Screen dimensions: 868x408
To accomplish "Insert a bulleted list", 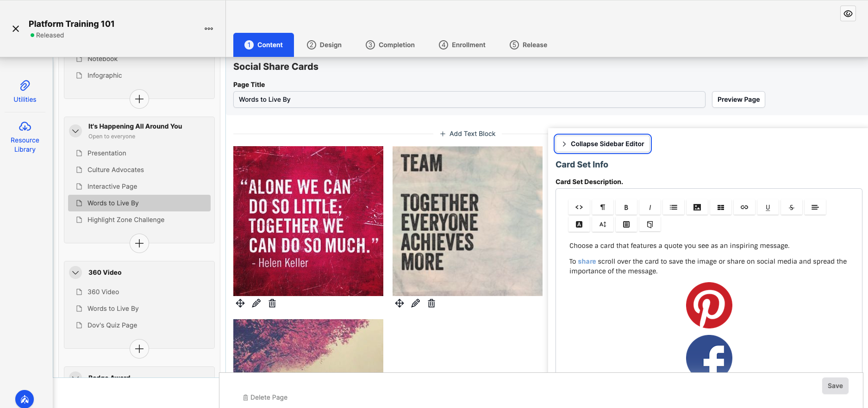I will pos(674,207).
